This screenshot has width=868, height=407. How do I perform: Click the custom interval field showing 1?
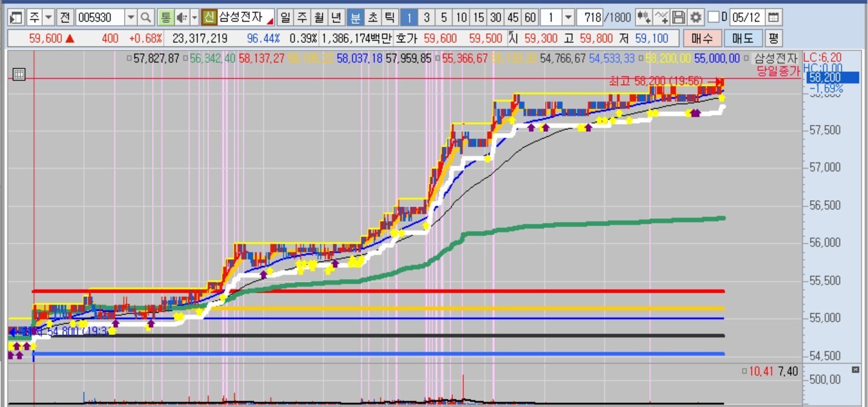(x=550, y=17)
